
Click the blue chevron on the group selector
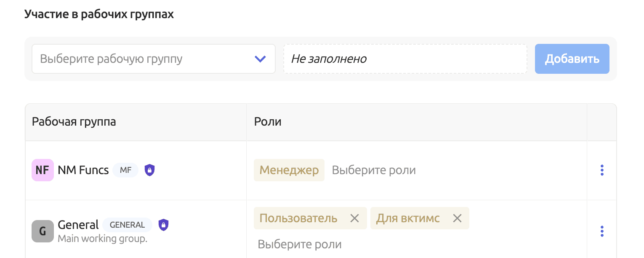(260, 59)
